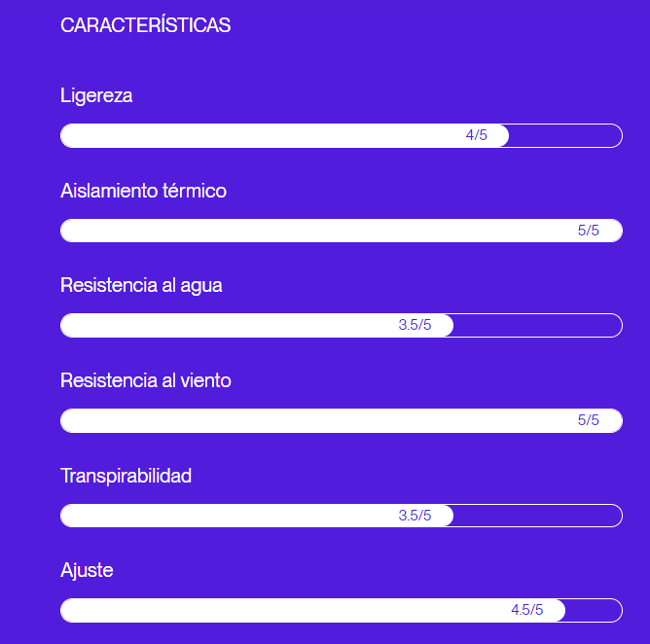Click the 5/5 value on Aislamiento térmico

tap(589, 231)
